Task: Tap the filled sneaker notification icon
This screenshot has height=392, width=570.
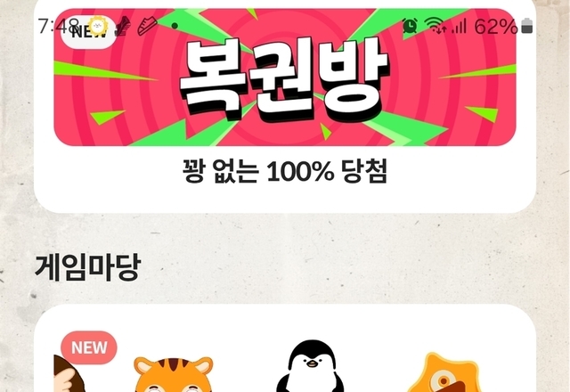Action: pos(123,26)
